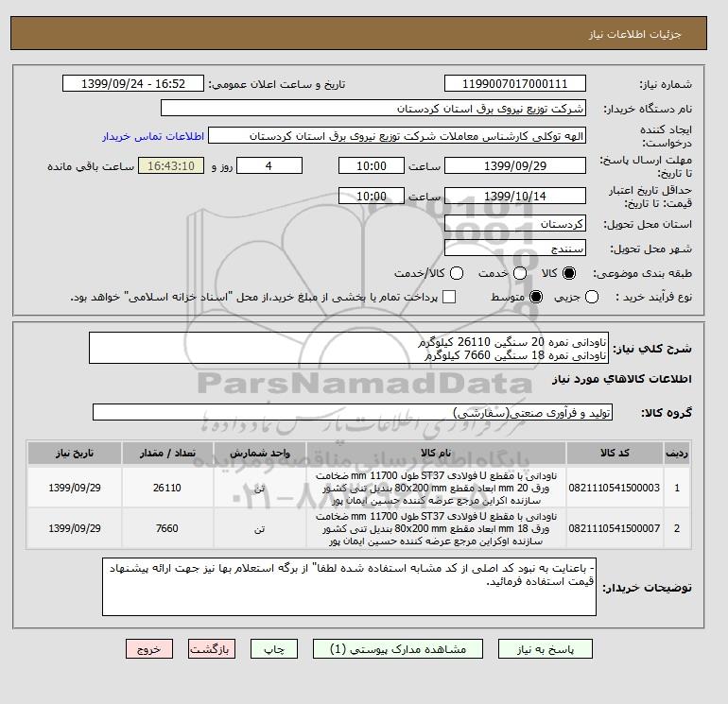
Task: Click quantity cell 26110
Action: pos(167,488)
